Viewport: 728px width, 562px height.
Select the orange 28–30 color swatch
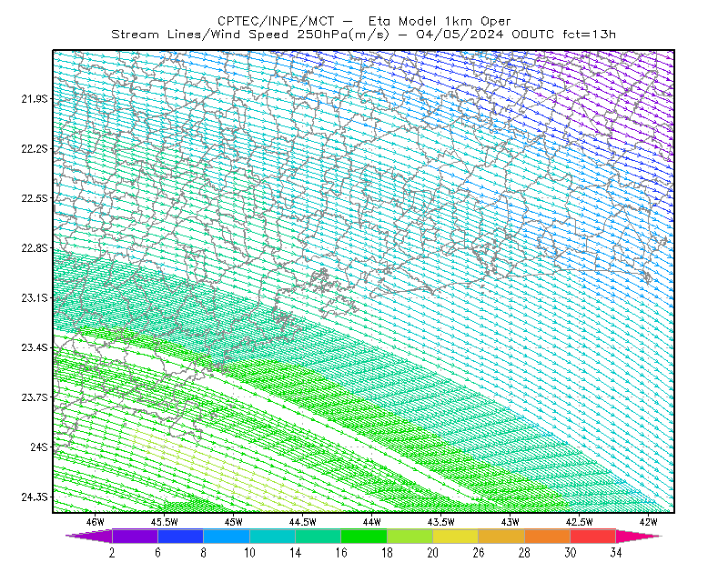click(548, 536)
